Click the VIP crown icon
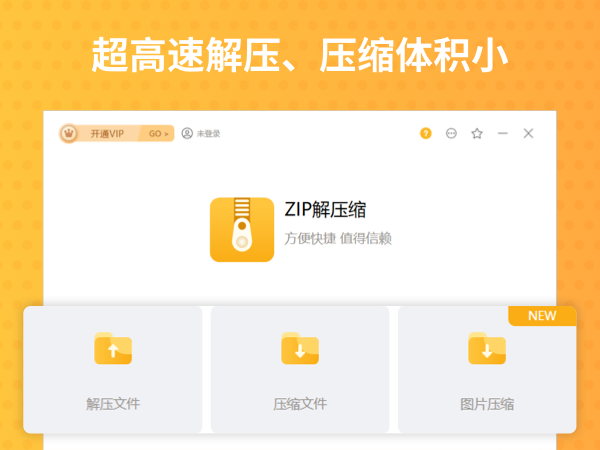Image resolution: width=600 pixels, height=450 pixels. (69, 133)
